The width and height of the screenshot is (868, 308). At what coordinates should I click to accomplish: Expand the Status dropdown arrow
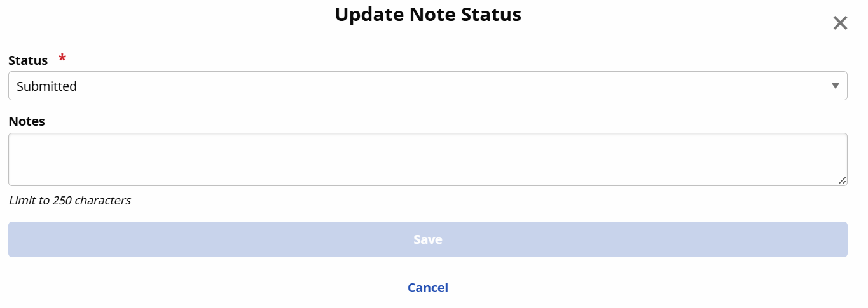tap(836, 86)
